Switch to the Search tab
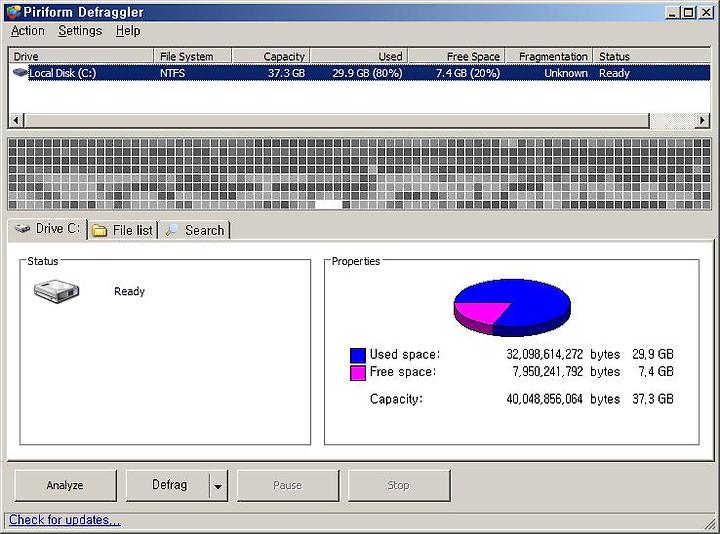This screenshot has height=534, width=720. (195, 230)
